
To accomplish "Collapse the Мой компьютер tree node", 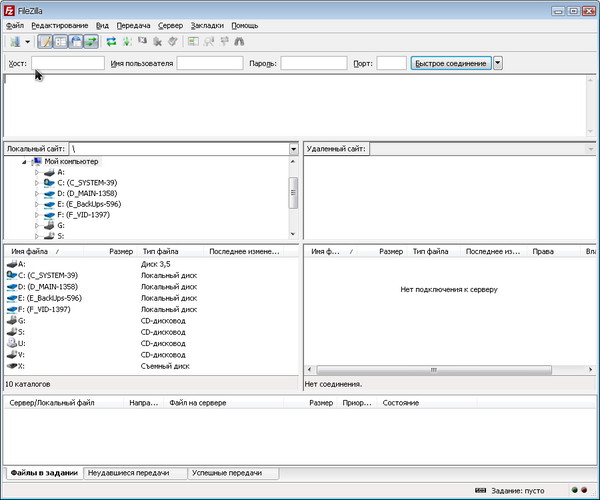I will pos(24,162).
